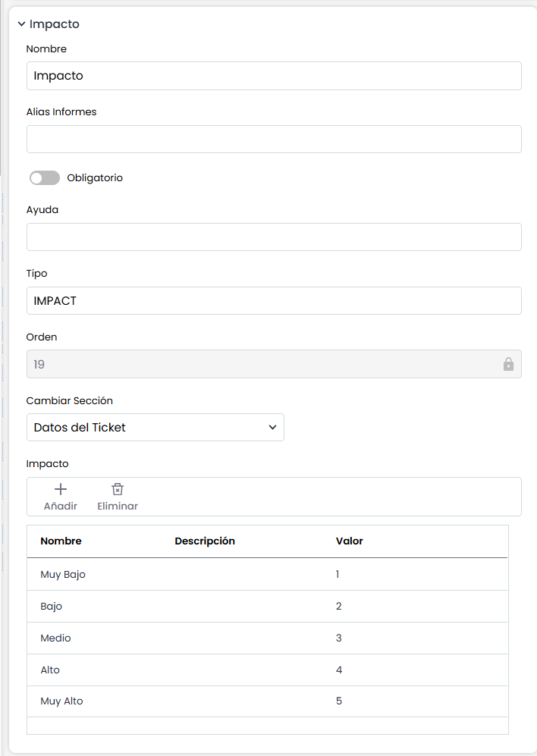
Task: Collapse the Impacto section chevron
Action: (x=21, y=24)
